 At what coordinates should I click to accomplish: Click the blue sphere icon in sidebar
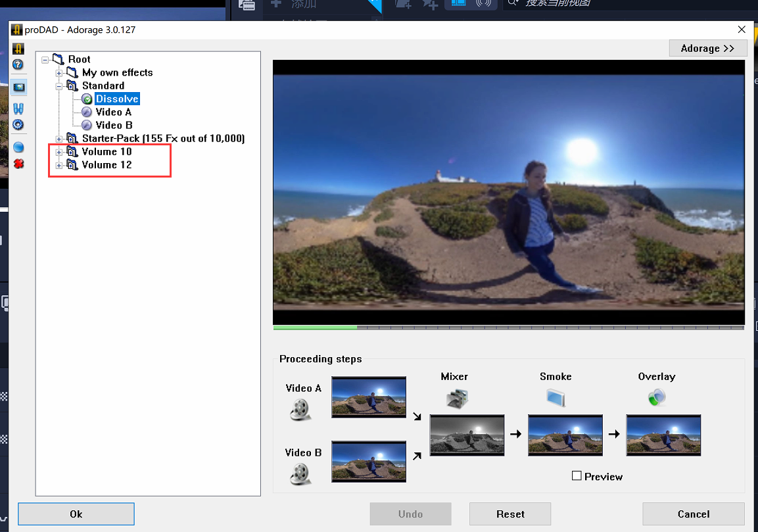[x=18, y=147]
